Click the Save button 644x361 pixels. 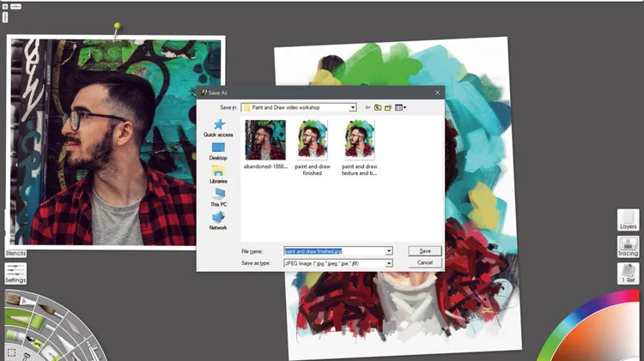tap(425, 251)
